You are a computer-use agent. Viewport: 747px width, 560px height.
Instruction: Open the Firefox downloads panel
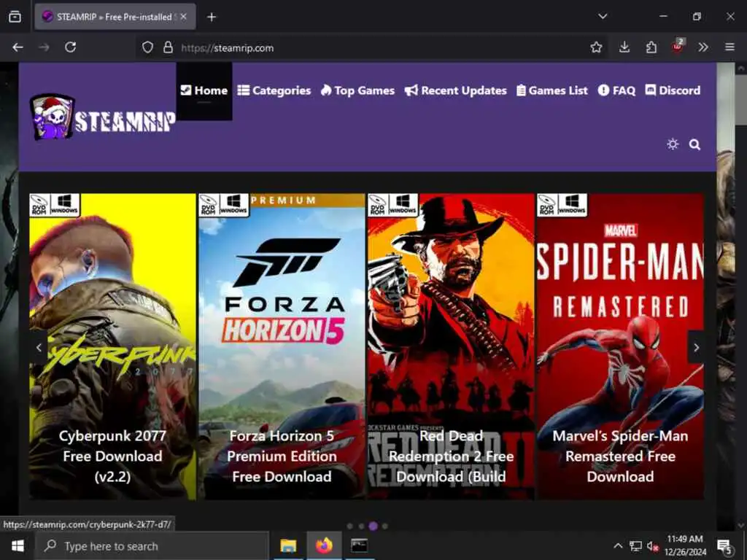click(624, 47)
